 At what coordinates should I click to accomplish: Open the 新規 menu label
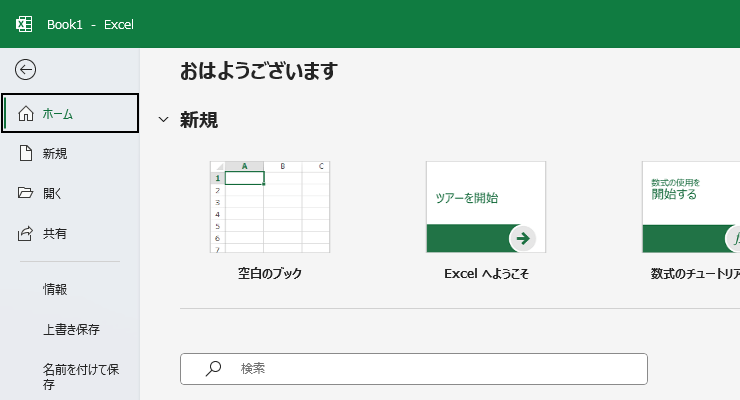[55, 154]
